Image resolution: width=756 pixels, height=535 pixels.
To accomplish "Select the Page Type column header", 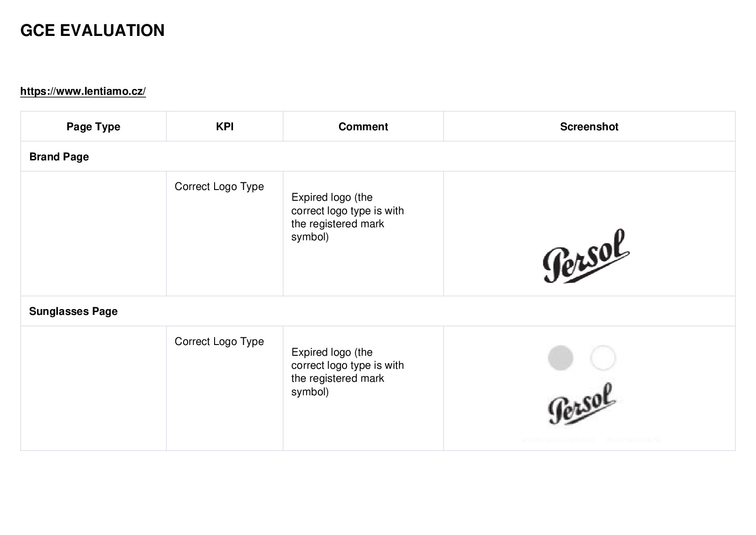I will [x=93, y=127].
